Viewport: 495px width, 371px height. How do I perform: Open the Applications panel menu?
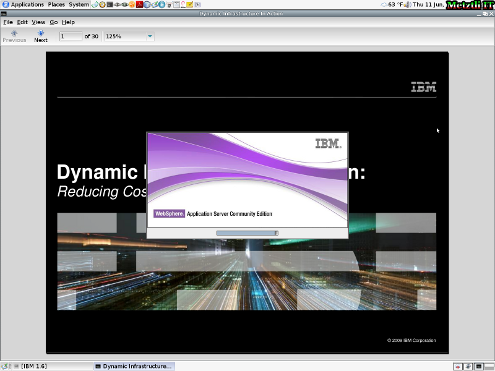pyautogui.click(x=27, y=4)
